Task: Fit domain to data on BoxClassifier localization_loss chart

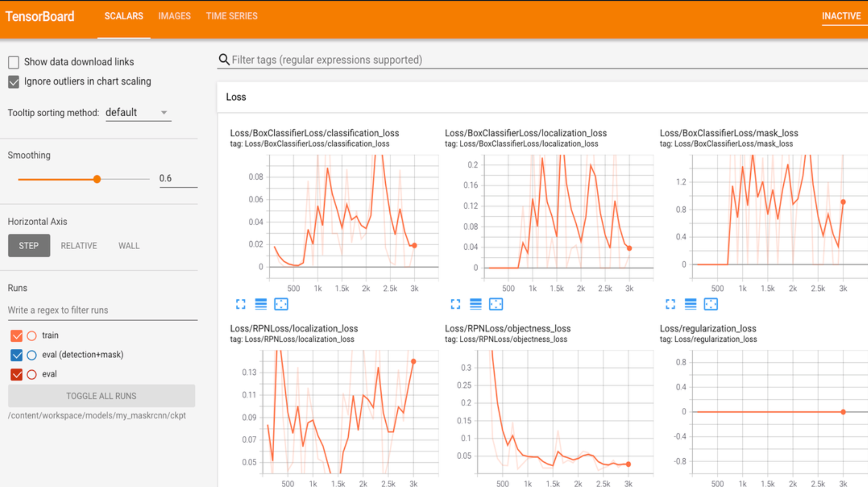Action: [x=496, y=304]
